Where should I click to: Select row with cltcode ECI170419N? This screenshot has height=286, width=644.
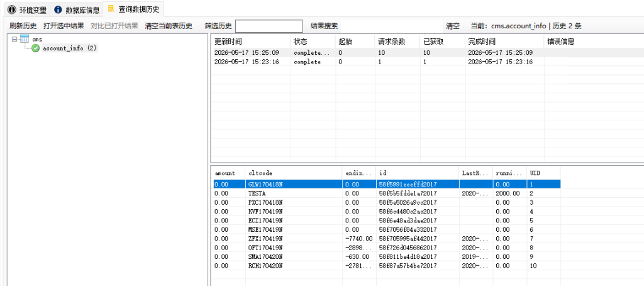click(386, 220)
